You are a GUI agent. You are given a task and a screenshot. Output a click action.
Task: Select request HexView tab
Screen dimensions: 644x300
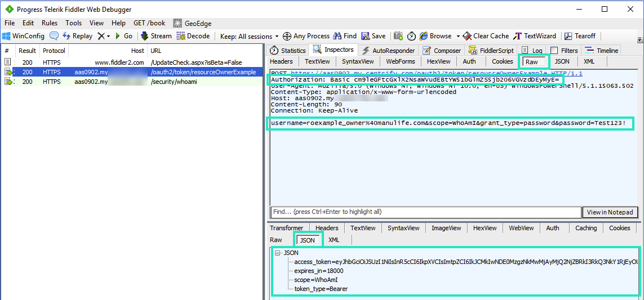439,61
